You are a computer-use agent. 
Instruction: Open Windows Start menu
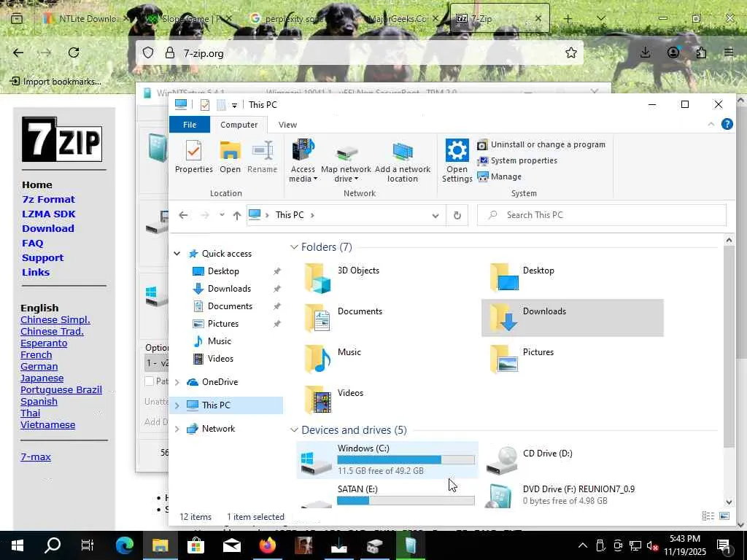18,545
